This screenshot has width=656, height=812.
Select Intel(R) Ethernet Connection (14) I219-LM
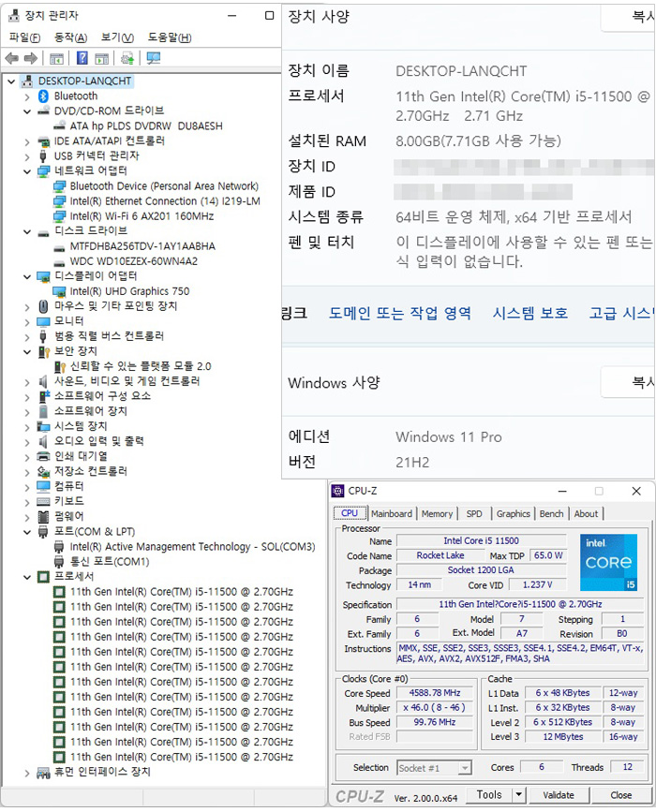pos(165,201)
